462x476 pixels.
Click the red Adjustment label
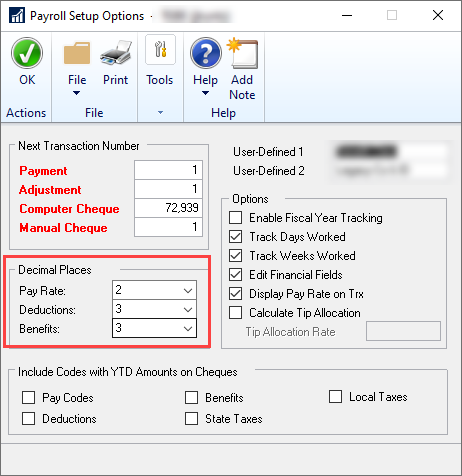50,190
